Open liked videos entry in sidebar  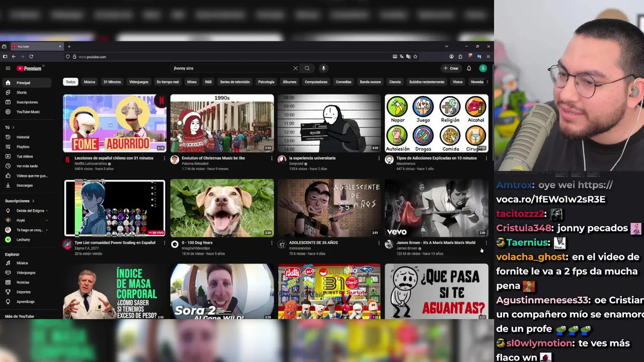pos(26,175)
